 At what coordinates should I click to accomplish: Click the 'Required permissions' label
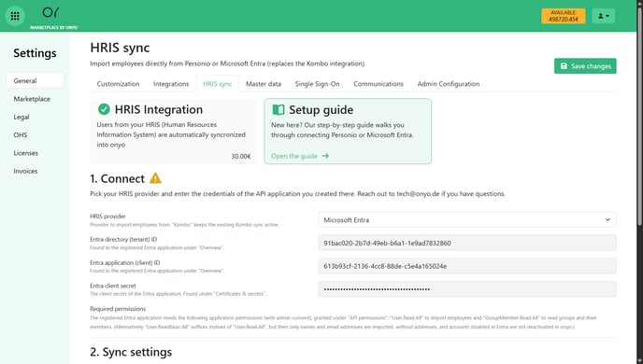[x=118, y=309]
